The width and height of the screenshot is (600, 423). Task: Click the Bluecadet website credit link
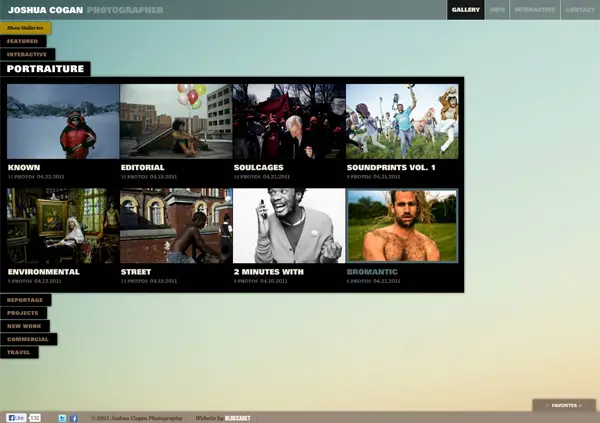point(237,418)
